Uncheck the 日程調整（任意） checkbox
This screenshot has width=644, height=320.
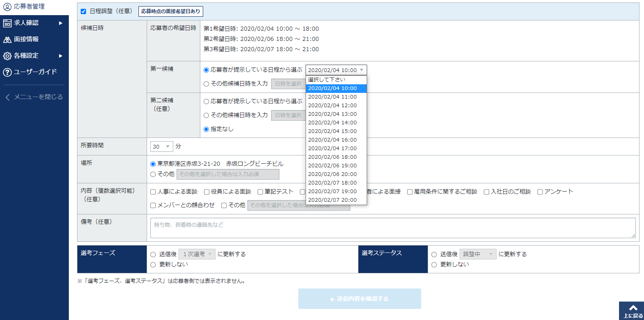point(83,11)
